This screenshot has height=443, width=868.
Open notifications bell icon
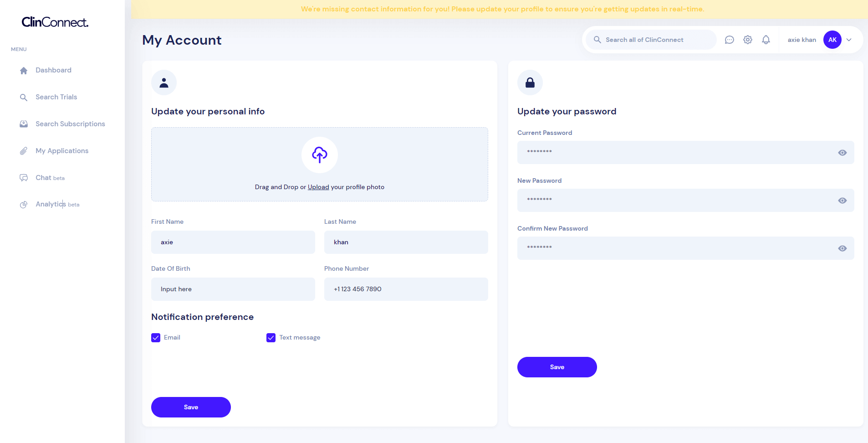coord(766,40)
